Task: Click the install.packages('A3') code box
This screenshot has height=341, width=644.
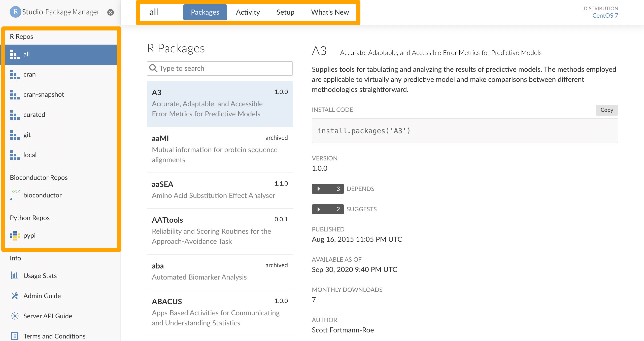Action: point(465,131)
